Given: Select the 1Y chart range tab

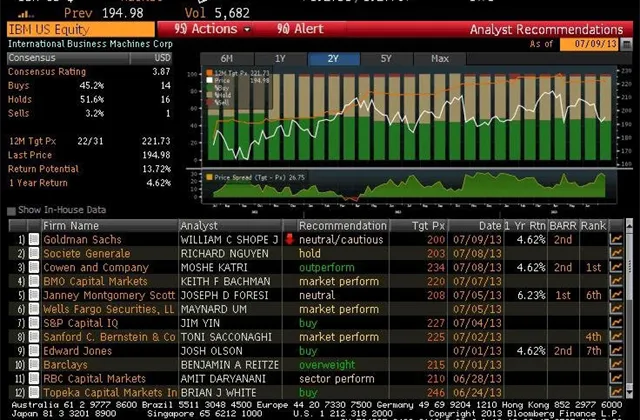Looking at the screenshot, I should point(280,59).
